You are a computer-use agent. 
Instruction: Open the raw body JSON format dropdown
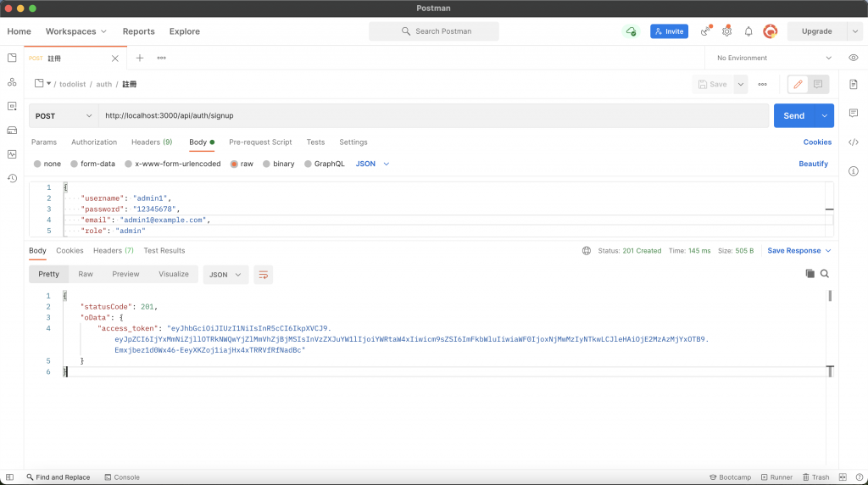click(373, 164)
